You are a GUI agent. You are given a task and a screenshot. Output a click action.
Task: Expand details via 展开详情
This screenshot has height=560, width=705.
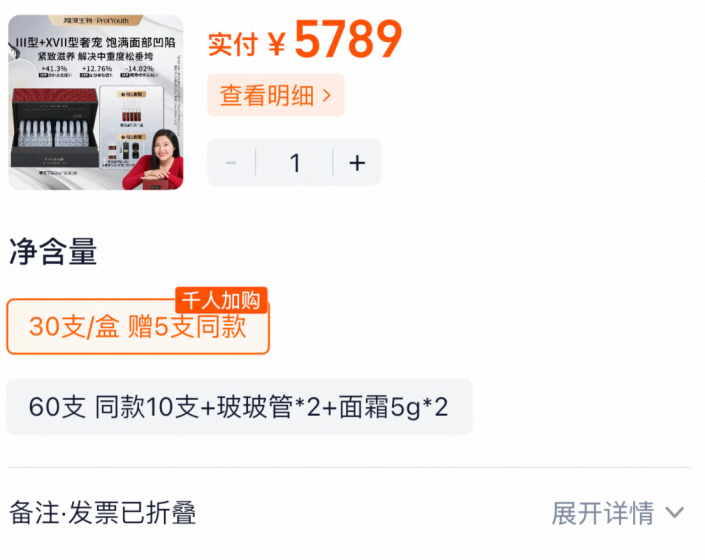pos(602,513)
